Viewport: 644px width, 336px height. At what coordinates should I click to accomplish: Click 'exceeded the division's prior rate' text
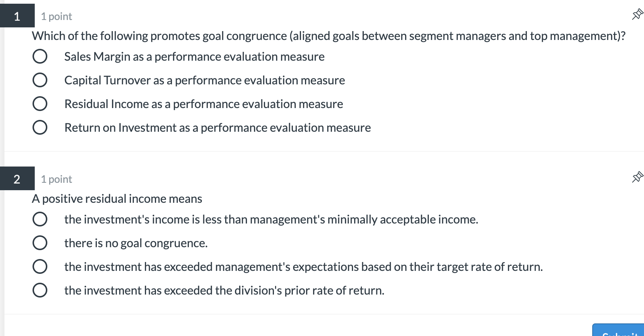tap(224, 290)
